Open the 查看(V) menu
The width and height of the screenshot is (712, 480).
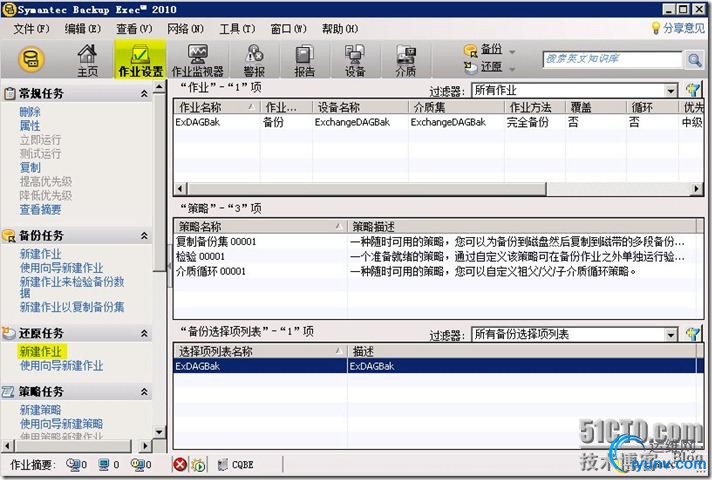pos(134,29)
